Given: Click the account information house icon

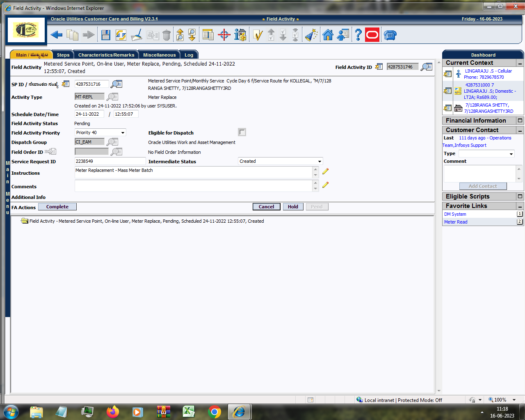Looking at the screenshot, I should click(240, 35).
